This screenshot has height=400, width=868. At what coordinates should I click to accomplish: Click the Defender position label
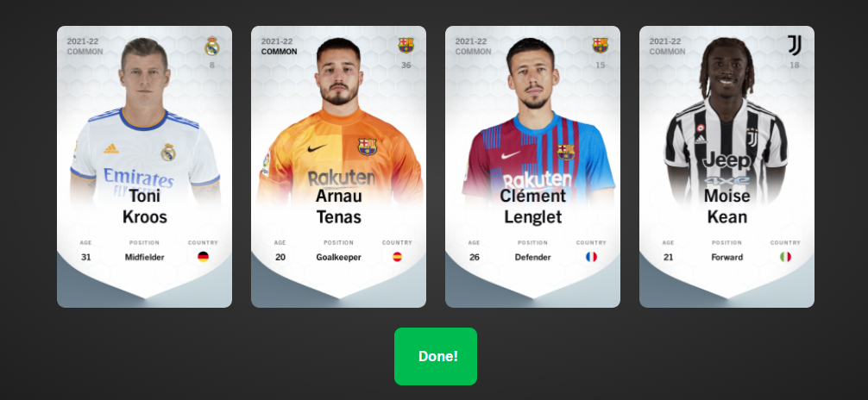point(532,257)
